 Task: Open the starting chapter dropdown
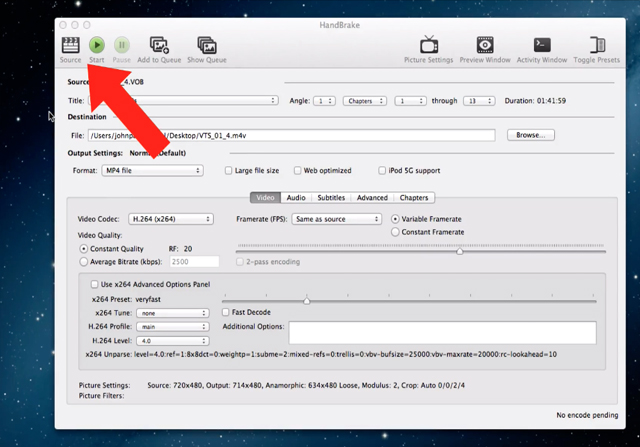(x=410, y=101)
